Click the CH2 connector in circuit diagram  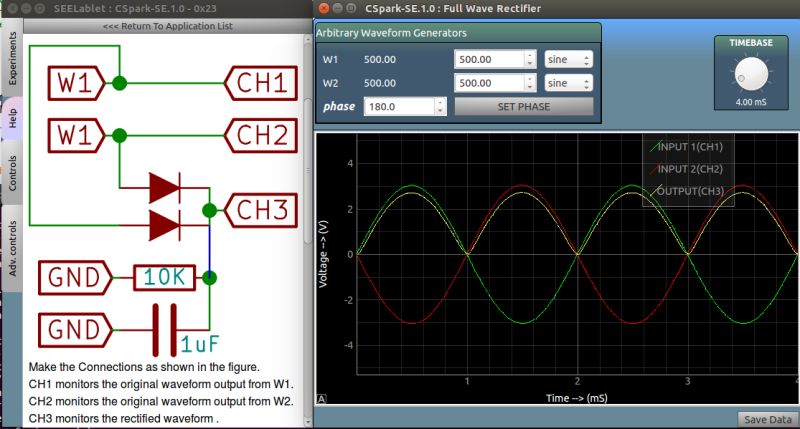click(x=261, y=135)
